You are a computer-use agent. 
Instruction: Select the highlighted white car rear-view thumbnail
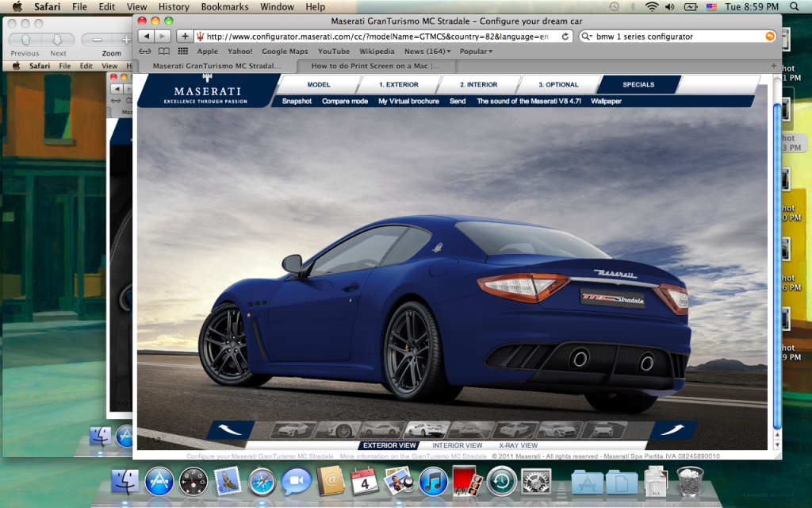(426, 429)
